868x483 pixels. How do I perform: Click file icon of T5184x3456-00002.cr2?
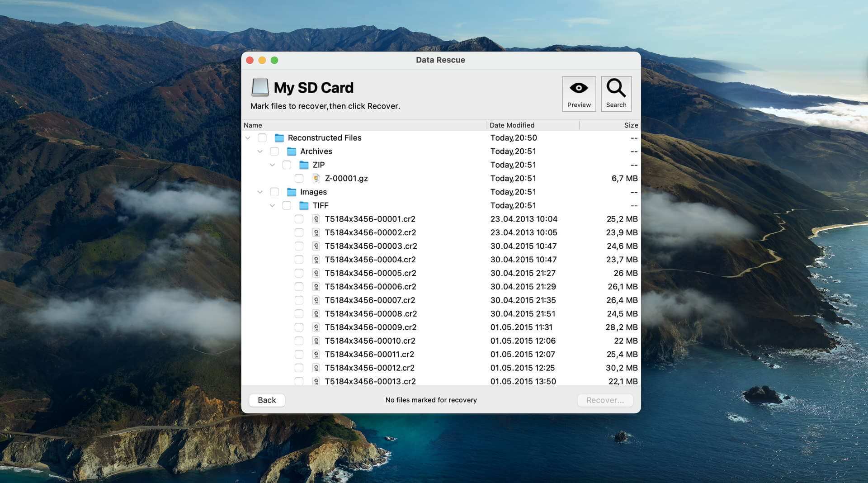pyautogui.click(x=316, y=232)
